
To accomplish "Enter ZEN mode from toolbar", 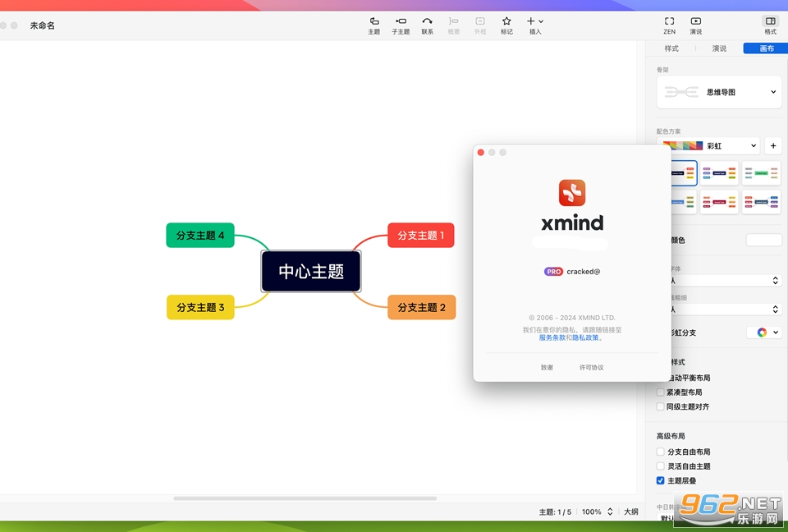I will [670, 25].
